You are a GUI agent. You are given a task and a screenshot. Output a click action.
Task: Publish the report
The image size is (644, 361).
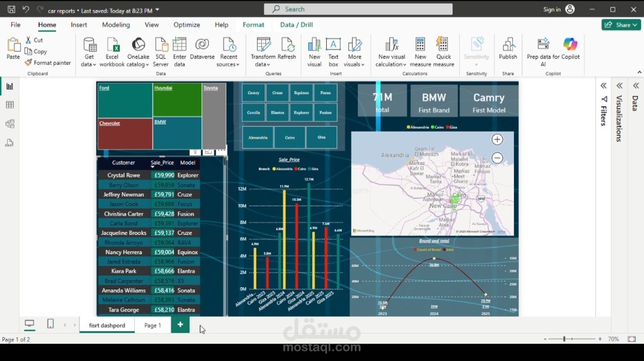pos(508,48)
